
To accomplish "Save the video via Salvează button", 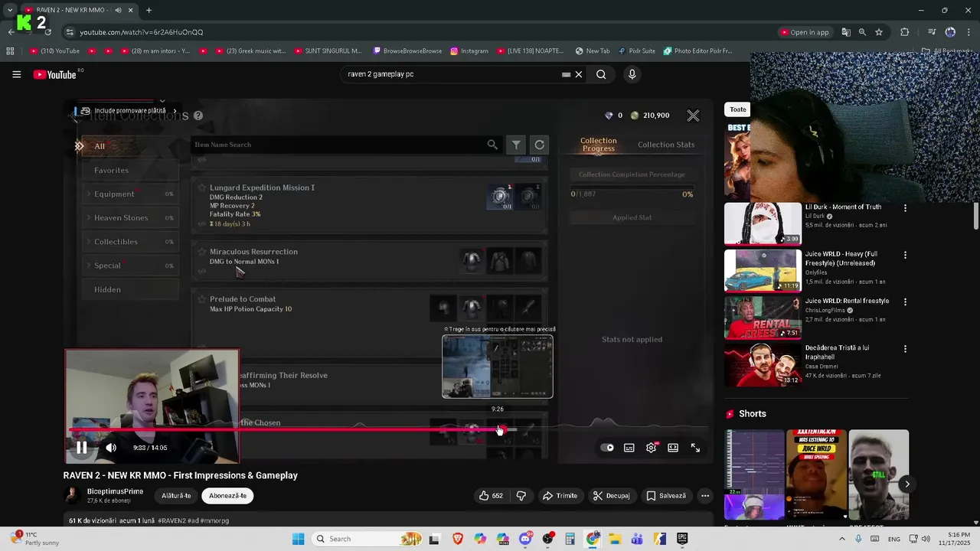I will [666, 496].
